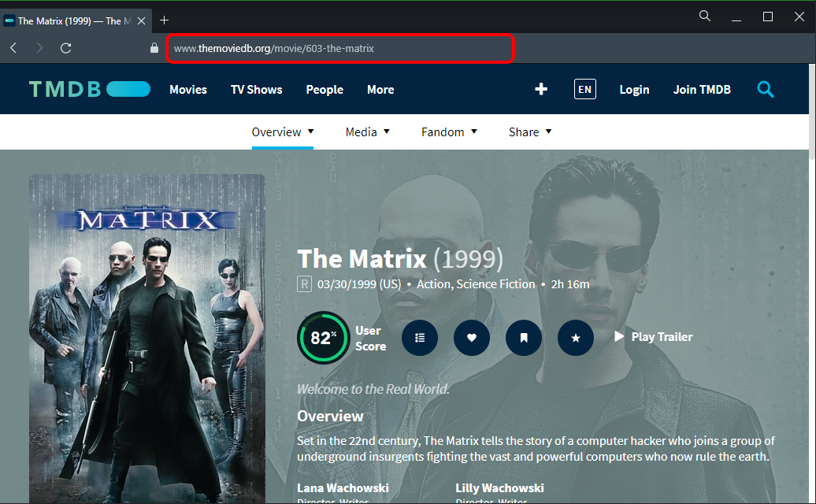The height and width of the screenshot is (504, 816).
Task: Click the User Score label
Action: point(370,338)
